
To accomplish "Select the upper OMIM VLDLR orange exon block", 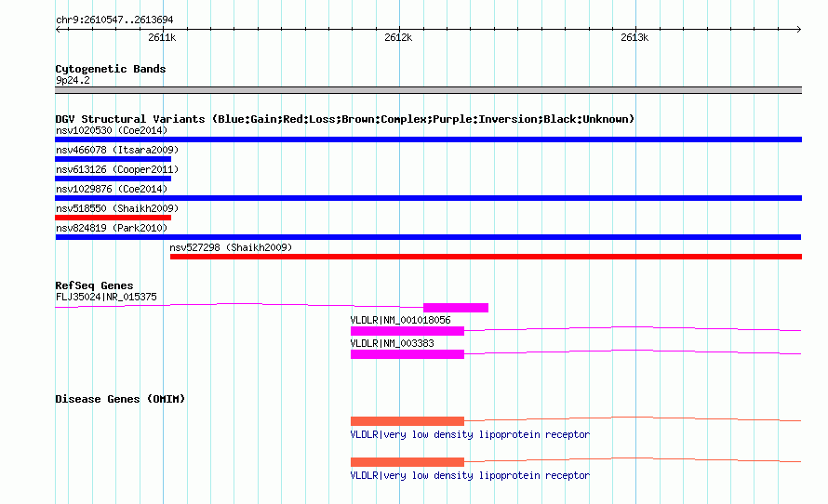I will click(x=407, y=421).
